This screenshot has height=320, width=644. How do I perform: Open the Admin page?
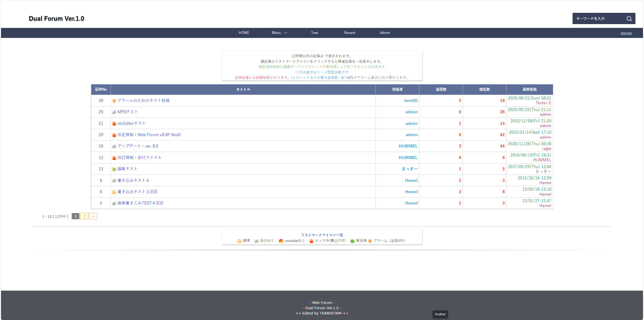click(x=385, y=33)
